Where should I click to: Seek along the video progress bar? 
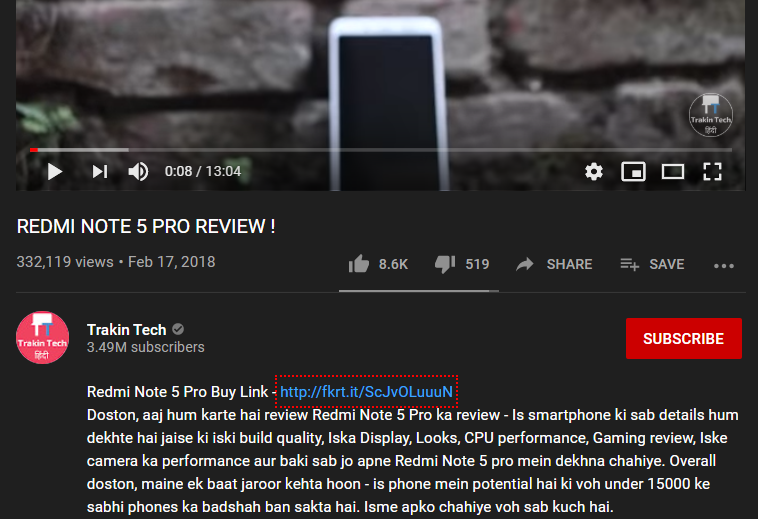click(x=381, y=150)
